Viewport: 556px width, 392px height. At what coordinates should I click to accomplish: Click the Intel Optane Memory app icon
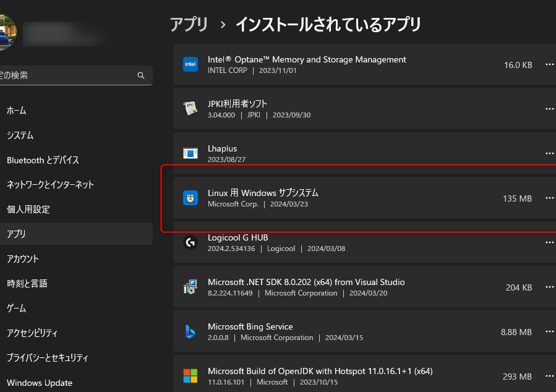click(x=190, y=64)
